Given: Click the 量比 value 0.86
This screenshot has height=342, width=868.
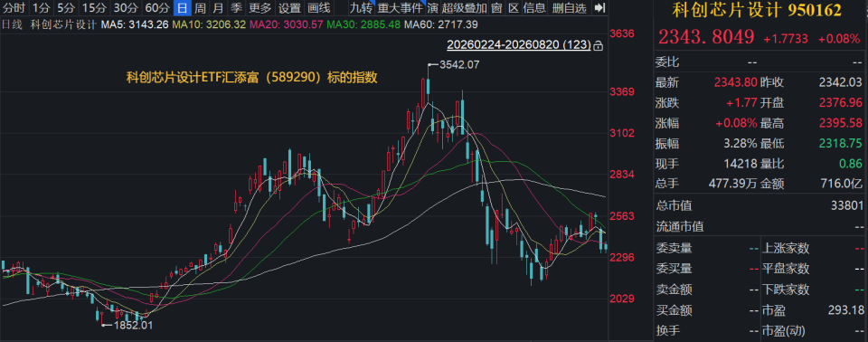Looking at the screenshot, I should [x=852, y=164].
